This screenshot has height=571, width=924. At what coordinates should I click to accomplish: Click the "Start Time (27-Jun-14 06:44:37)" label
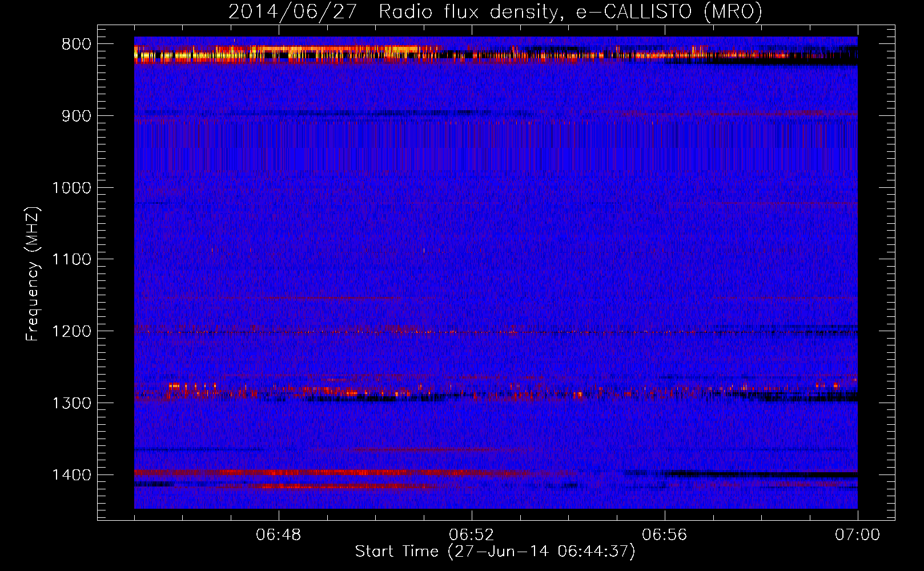point(495,552)
